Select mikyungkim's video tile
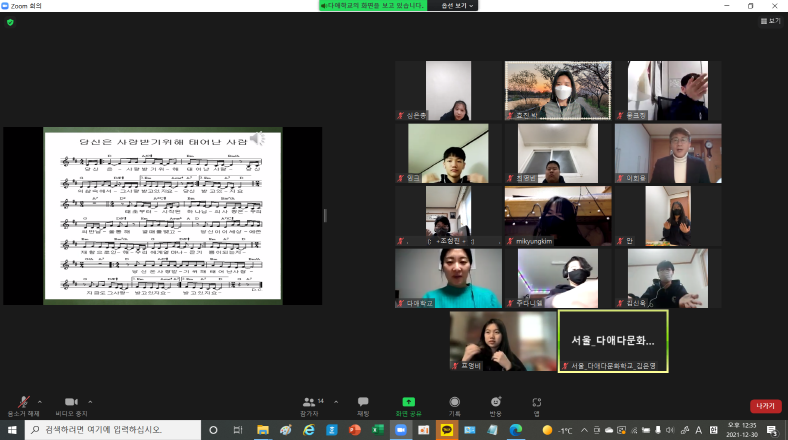This screenshot has width=788, height=440. [x=558, y=216]
